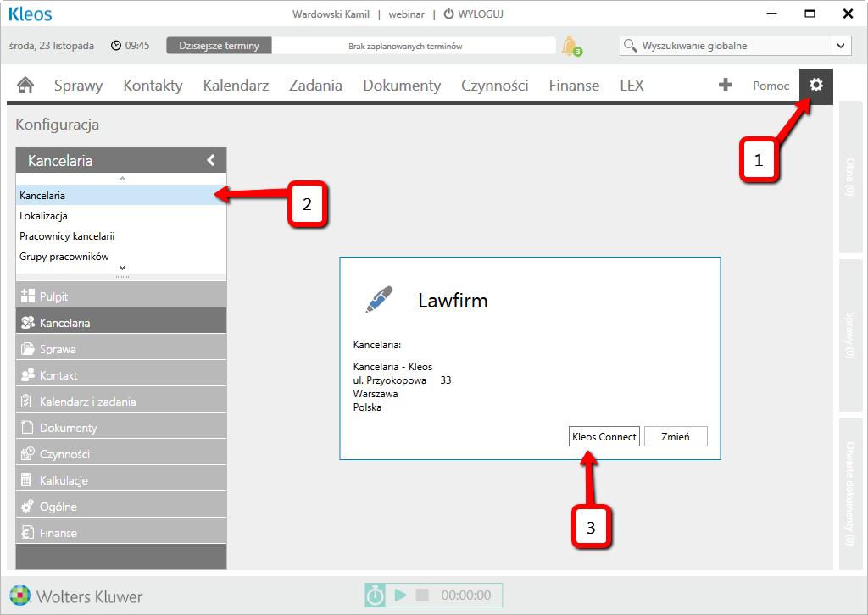
Task: Click the Wolters Kluwer logo
Action: coord(76,596)
